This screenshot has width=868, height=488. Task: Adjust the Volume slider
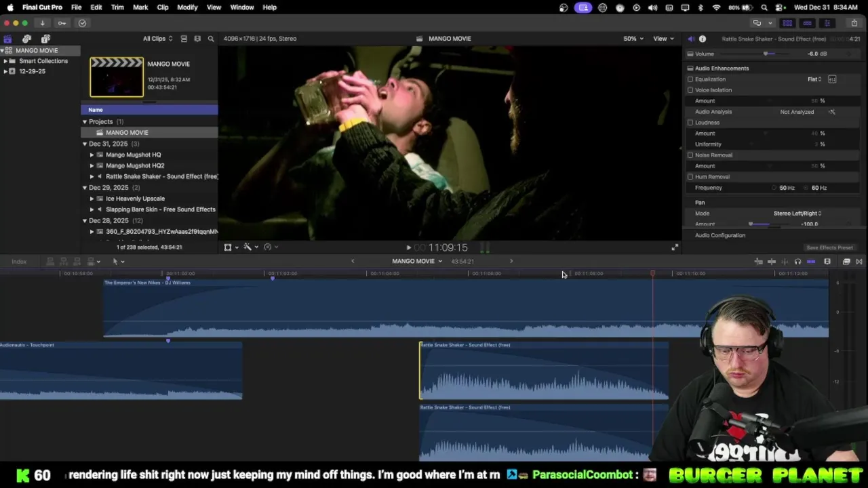click(767, 54)
